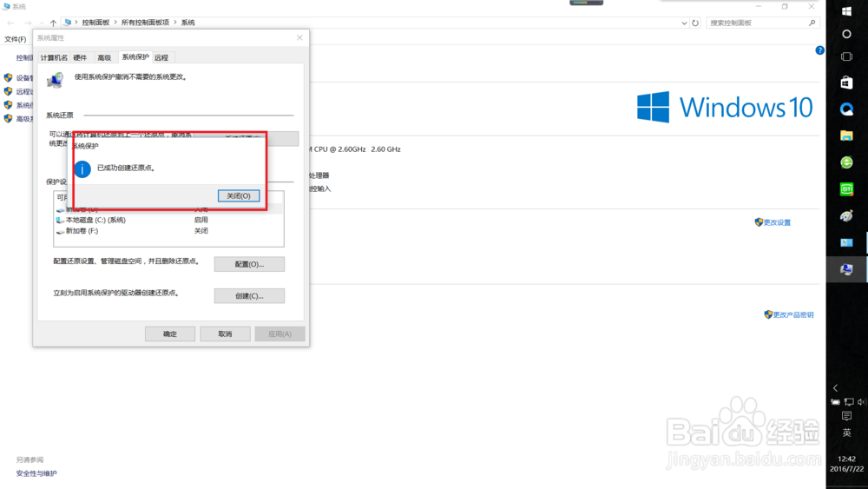Switch to the 硬件 tab

(80, 57)
